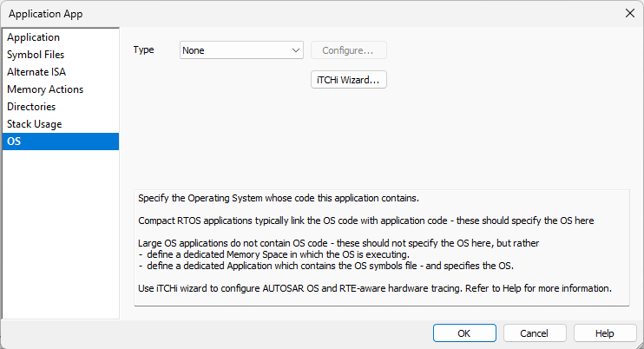Go to Memory Actions page
Screen dimensions: 644x349
click(45, 89)
